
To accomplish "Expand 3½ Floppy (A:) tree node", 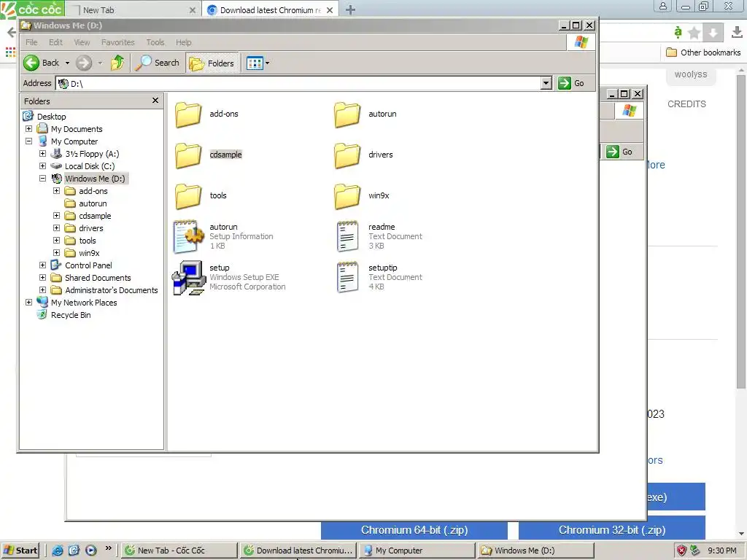I will [x=42, y=154].
